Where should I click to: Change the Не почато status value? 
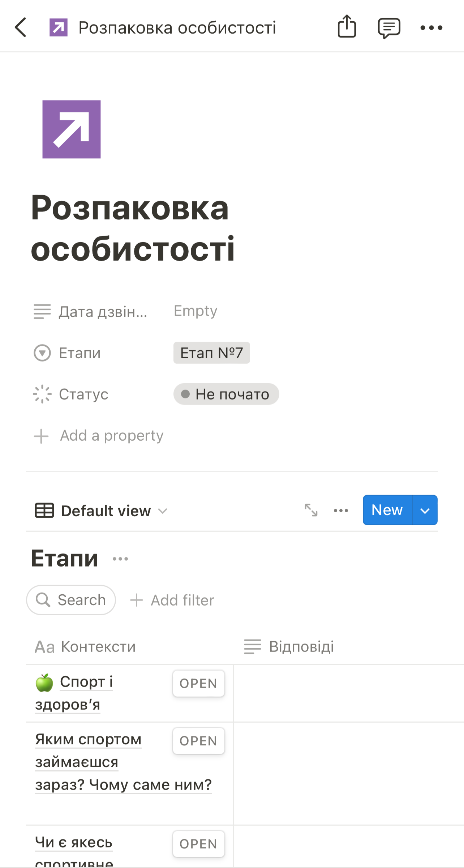(x=226, y=394)
